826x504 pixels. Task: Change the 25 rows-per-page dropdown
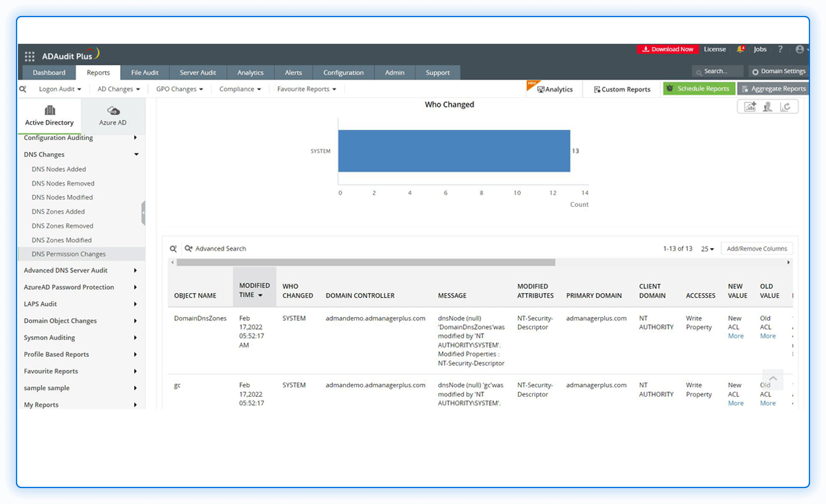707,249
